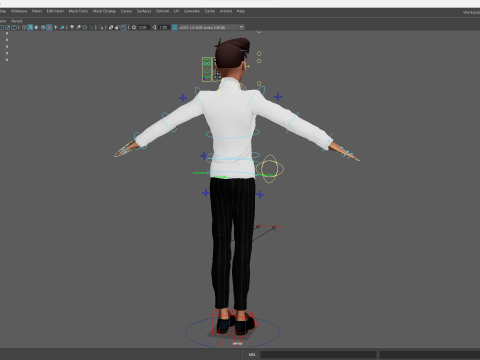The height and width of the screenshot is (360, 480).
Task: Open the Help menu
Action: tap(241, 11)
